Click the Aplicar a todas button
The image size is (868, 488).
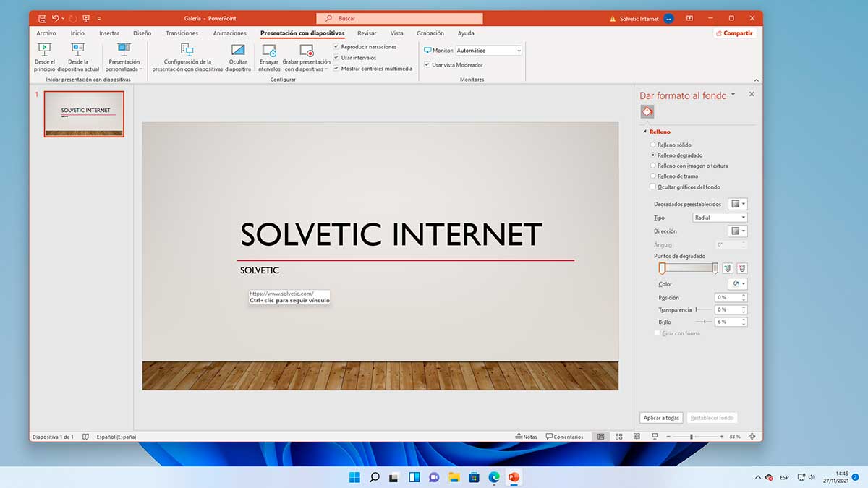pos(661,418)
